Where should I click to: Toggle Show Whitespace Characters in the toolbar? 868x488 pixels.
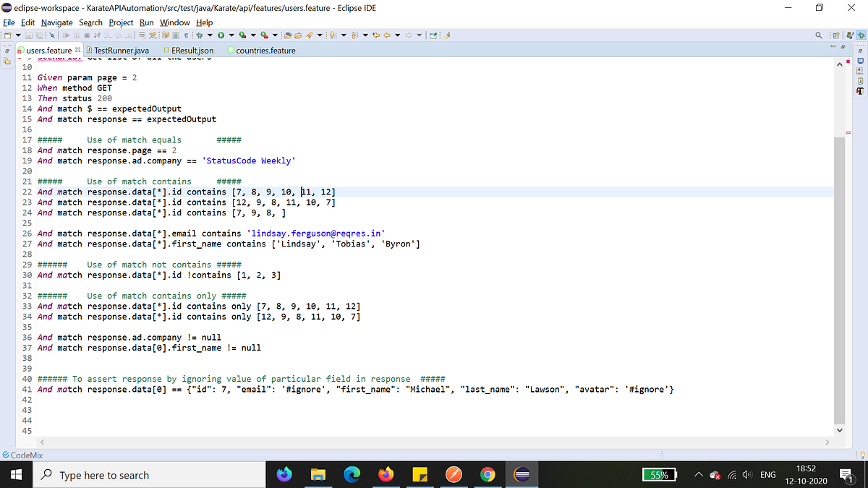[x=187, y=35]
